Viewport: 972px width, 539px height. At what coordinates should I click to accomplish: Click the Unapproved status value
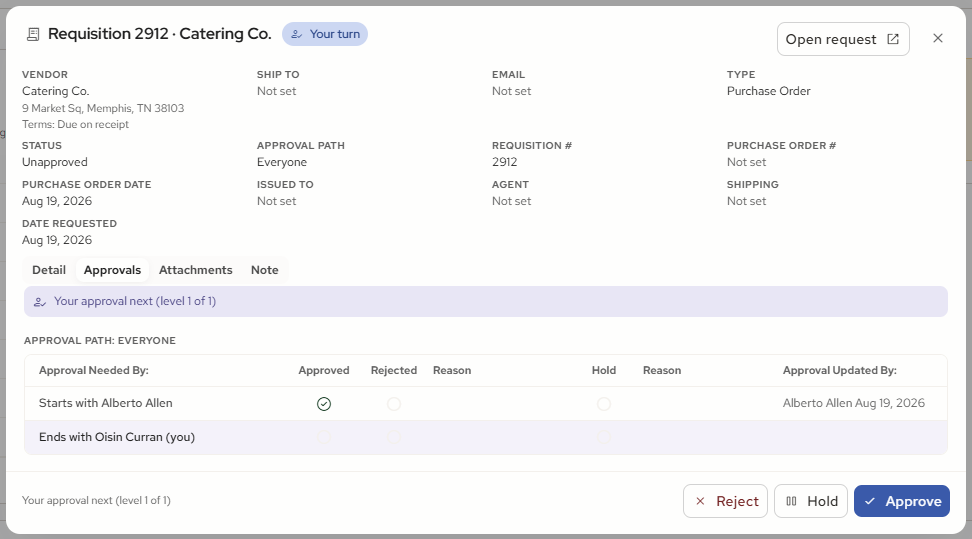pyautogui.click(x=55, y=162)
